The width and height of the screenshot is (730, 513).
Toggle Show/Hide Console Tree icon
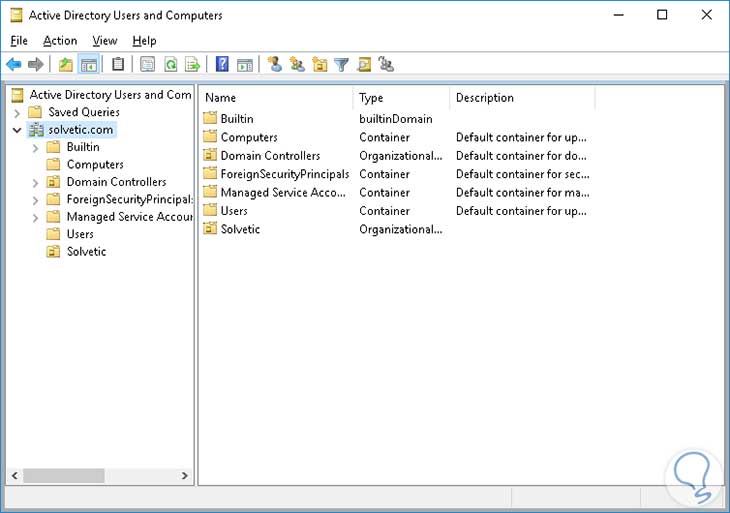pyautogui.click(x=89, y=65)
